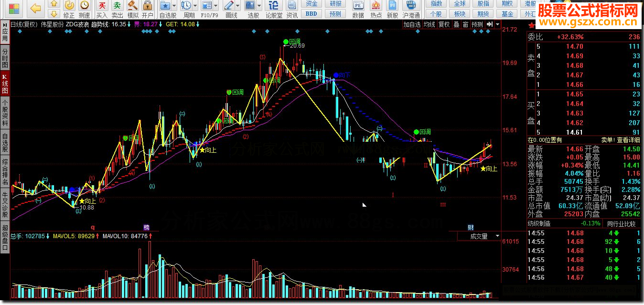This screenshot has height=305, width=644.
Task: Toggle 复权 price adjustment
Action: [444, 24]
